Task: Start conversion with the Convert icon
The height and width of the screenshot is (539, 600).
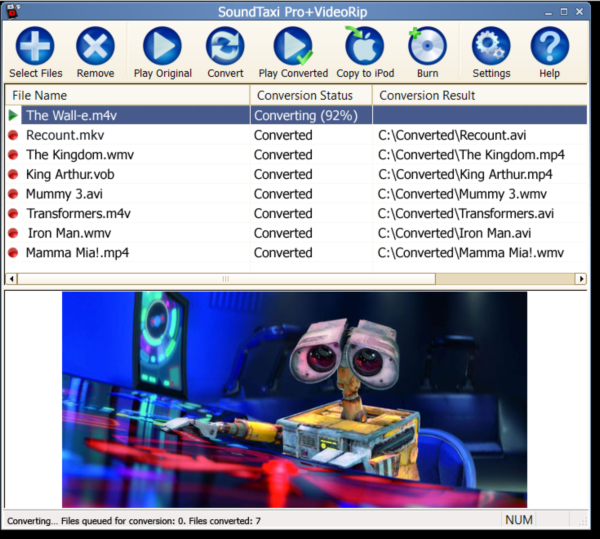Action: point(225,46)
